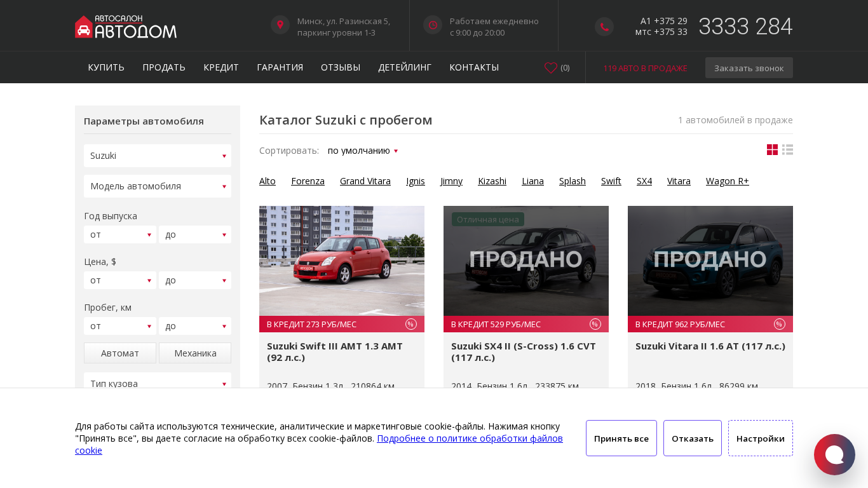This screenshot has height=488, width=868.
Task: Open mileage 'до' dropdown
Action: coord(195,326)
